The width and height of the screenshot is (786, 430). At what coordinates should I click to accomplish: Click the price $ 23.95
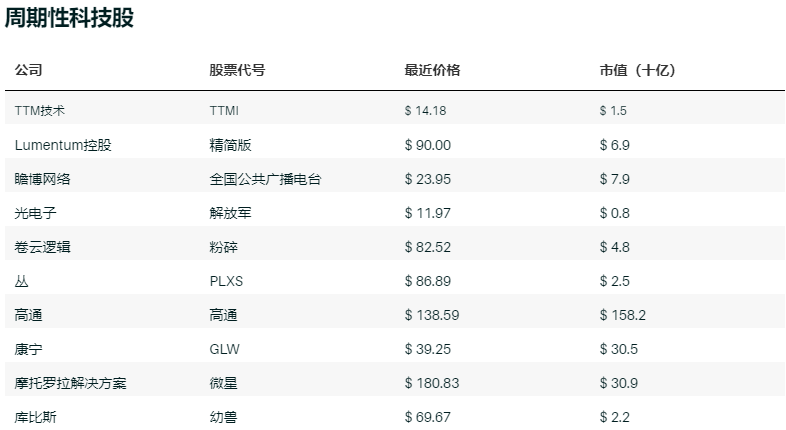click(428, 179)
